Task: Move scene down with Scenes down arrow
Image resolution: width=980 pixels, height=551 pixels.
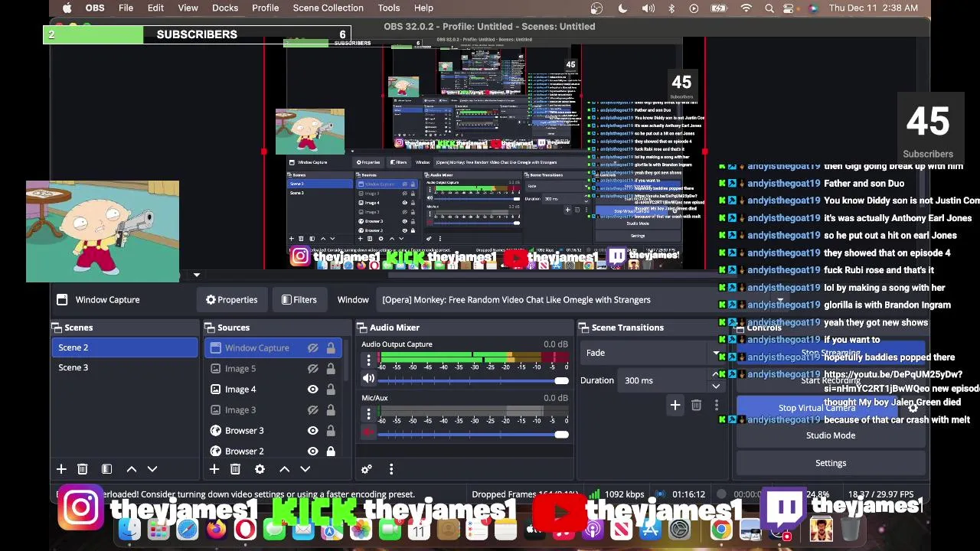Action: [x=152, y=469]
